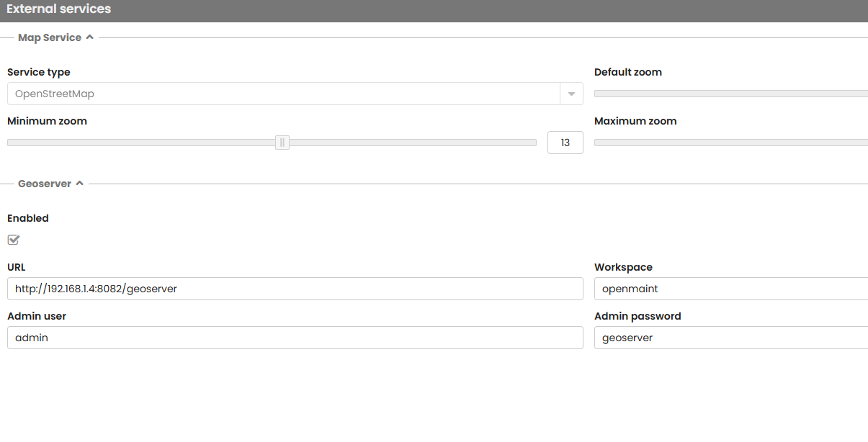
Task: Click the External services header bar
Action: [x=434, y=10]
